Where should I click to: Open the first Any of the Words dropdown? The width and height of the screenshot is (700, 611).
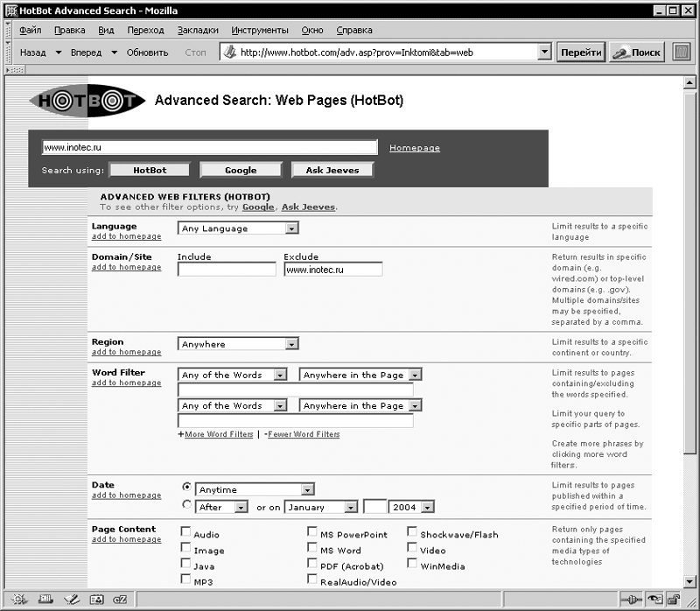click(x=232, y=375)
